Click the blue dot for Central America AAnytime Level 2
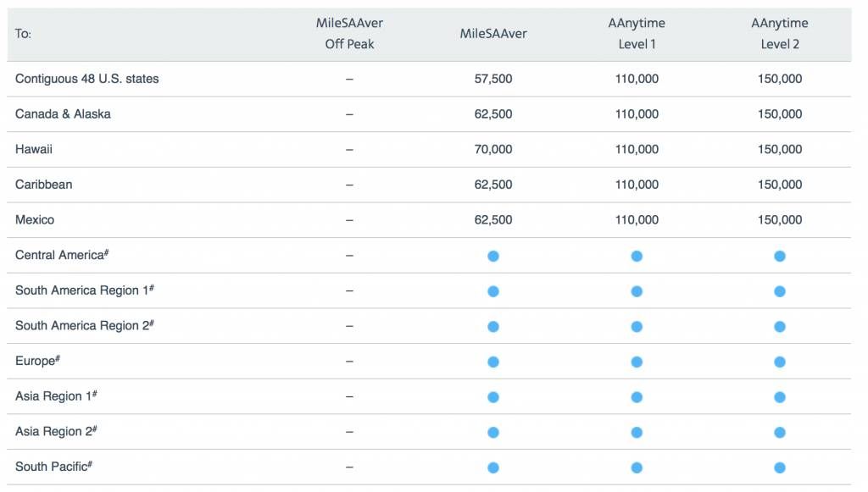 tap(780, 256)
